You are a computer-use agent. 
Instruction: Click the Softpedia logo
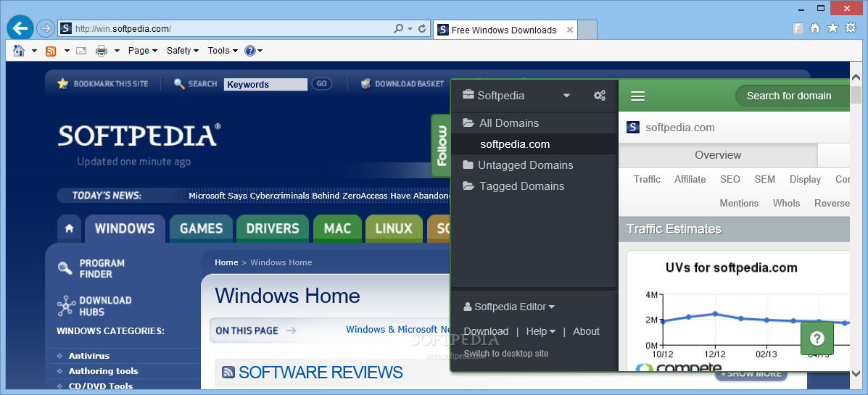(139, 136)
